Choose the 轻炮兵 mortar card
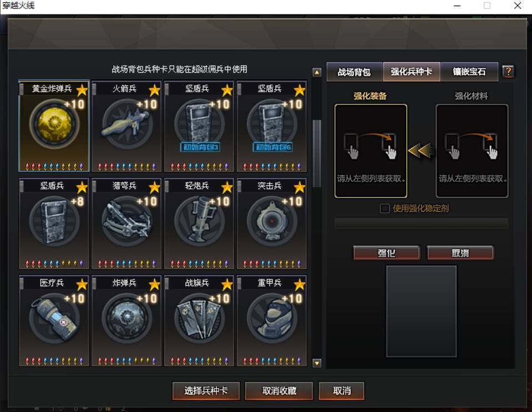Screen dimensions: 532x412 click(199, 223)
